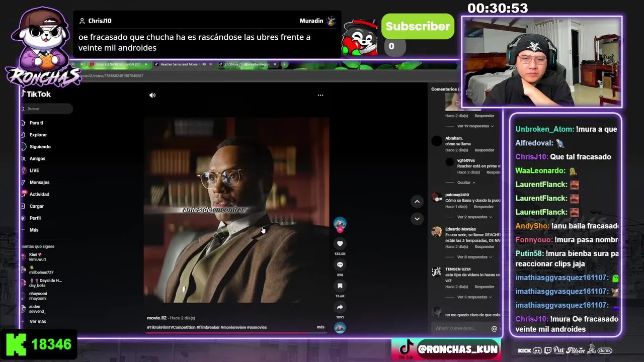Open Cargar in the TikTok sidebar
This screenshot has height=362, width=644.
coord(36,206)
